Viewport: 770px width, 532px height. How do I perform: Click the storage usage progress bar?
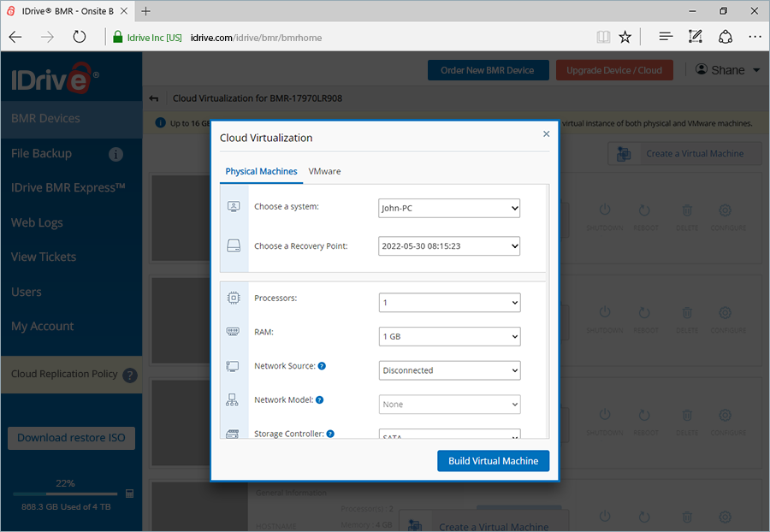pos(66,493)
